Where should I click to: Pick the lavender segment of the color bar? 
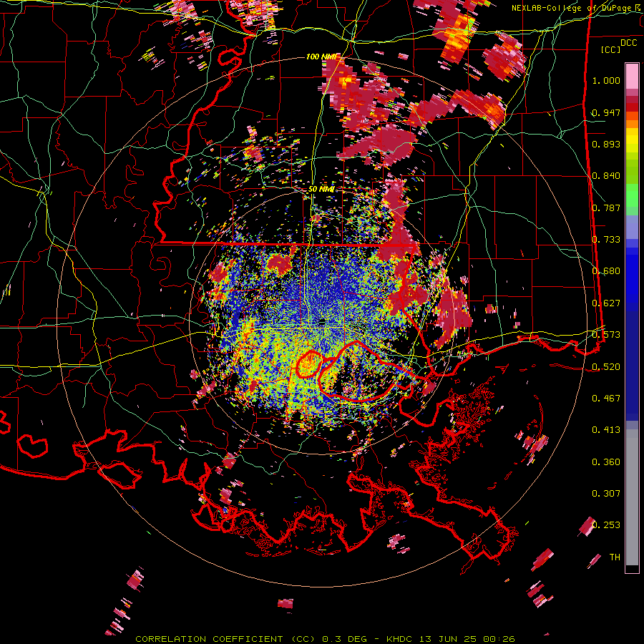[632, 228]
